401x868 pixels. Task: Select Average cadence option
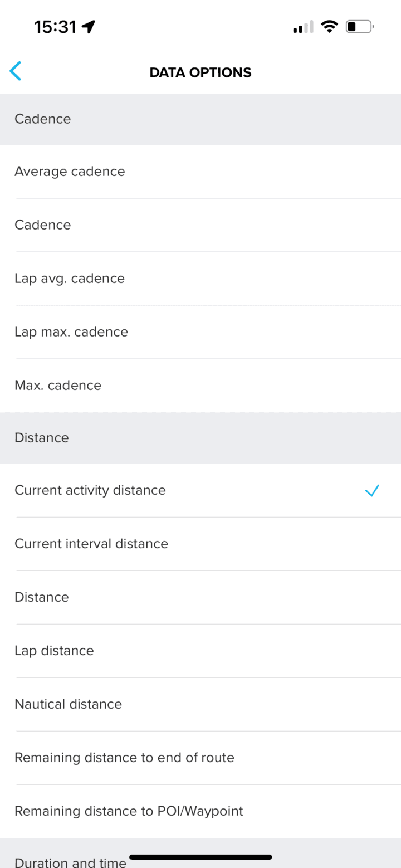tap(70, 172)
